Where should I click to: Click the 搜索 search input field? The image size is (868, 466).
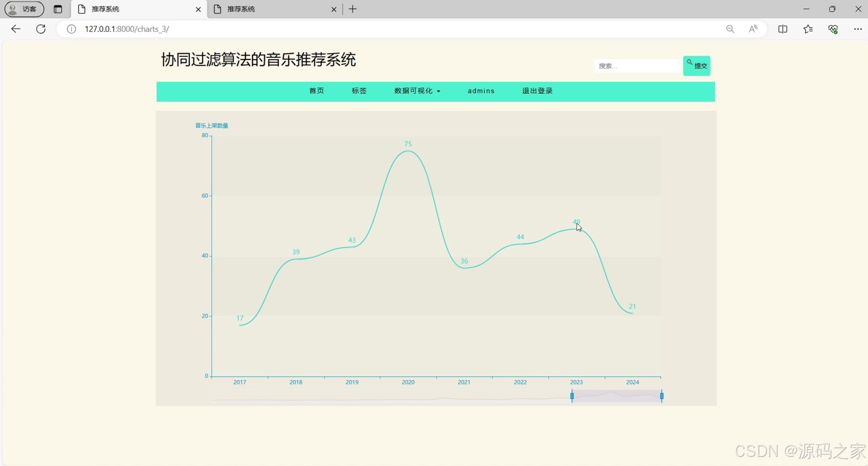637,66
